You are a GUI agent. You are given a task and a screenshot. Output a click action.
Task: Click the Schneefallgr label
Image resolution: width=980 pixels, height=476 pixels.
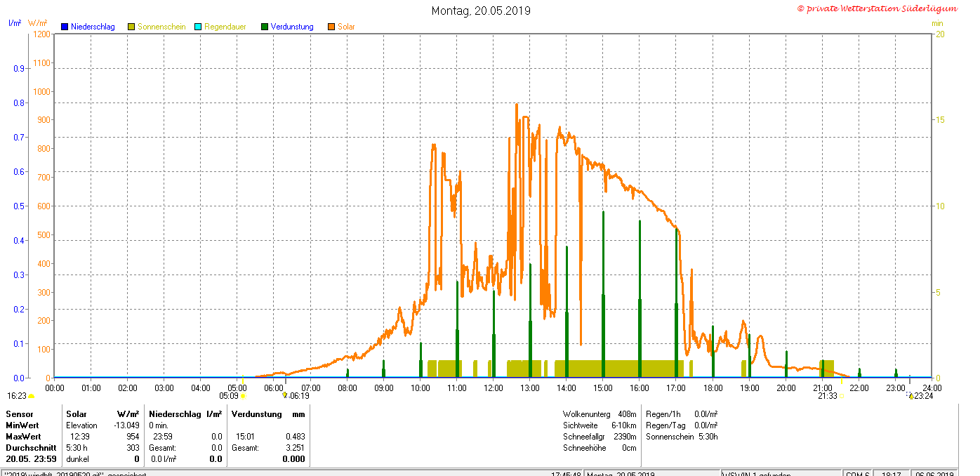[x=585, y=437]
